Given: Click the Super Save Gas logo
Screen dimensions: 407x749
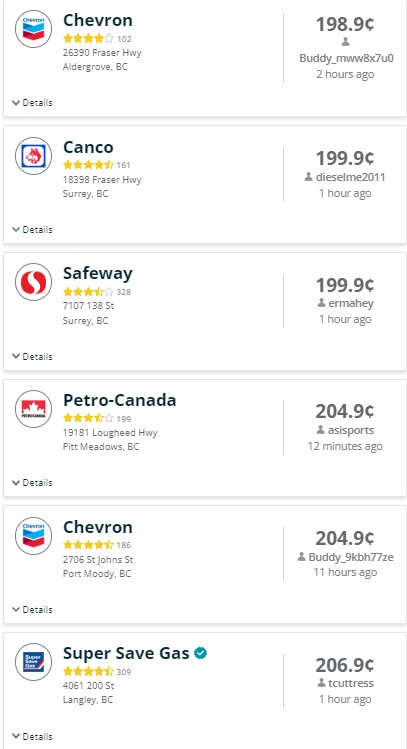Looking at the screenshot, I should tap(33, 662).
